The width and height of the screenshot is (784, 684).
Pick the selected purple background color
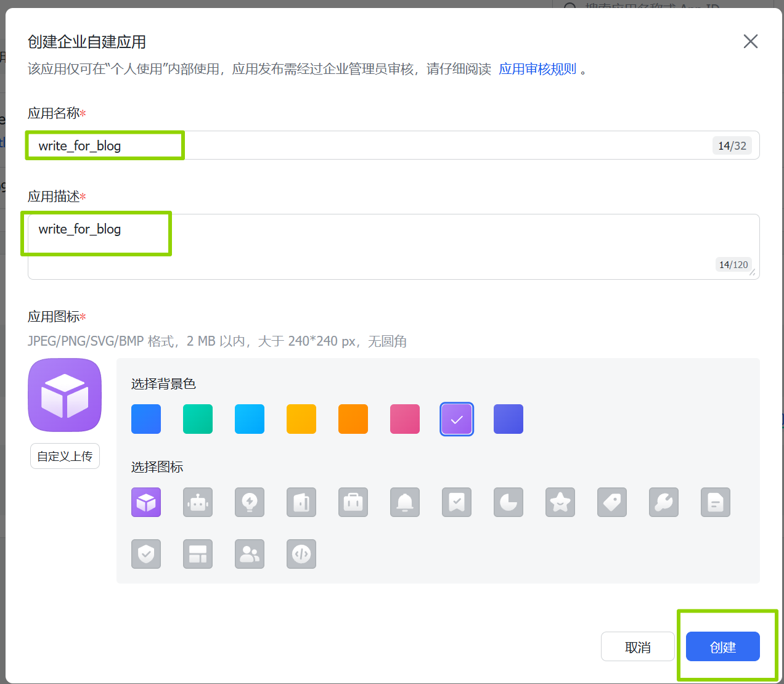click(x=457, y=419)
